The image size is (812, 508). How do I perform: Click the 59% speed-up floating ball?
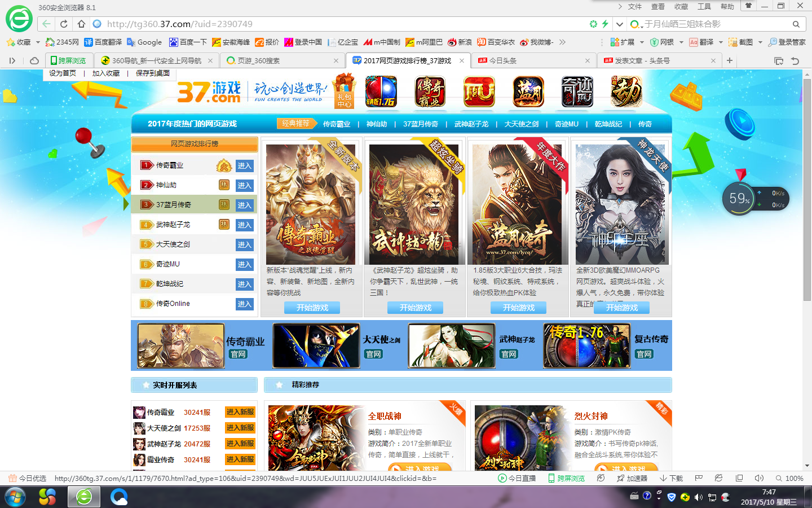coord(739,198)
